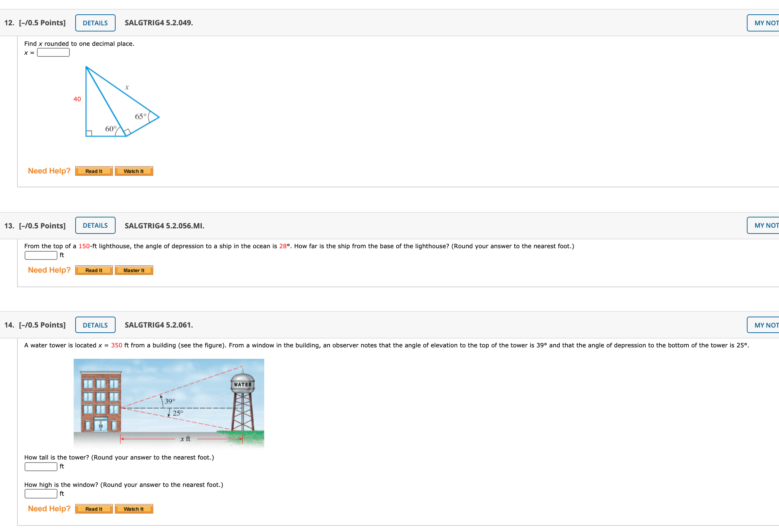Focus the lighthouse ship distance answer field
779x532 pixels.
click(x=41, y=255)
